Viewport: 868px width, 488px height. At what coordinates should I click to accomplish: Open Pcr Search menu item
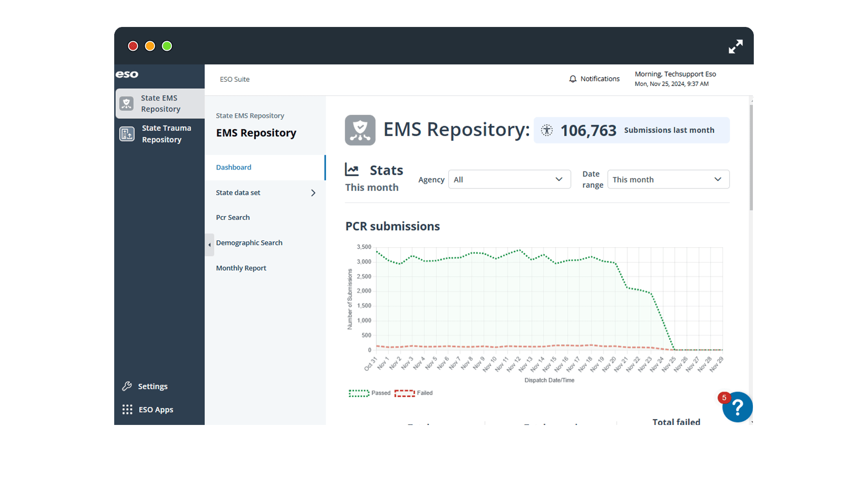click(x=233, y=217)
